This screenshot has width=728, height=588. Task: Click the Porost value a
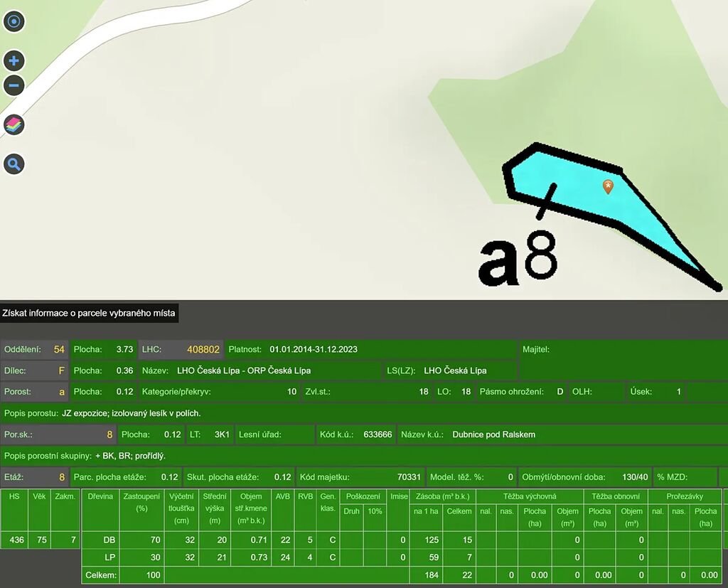[61, 392]
